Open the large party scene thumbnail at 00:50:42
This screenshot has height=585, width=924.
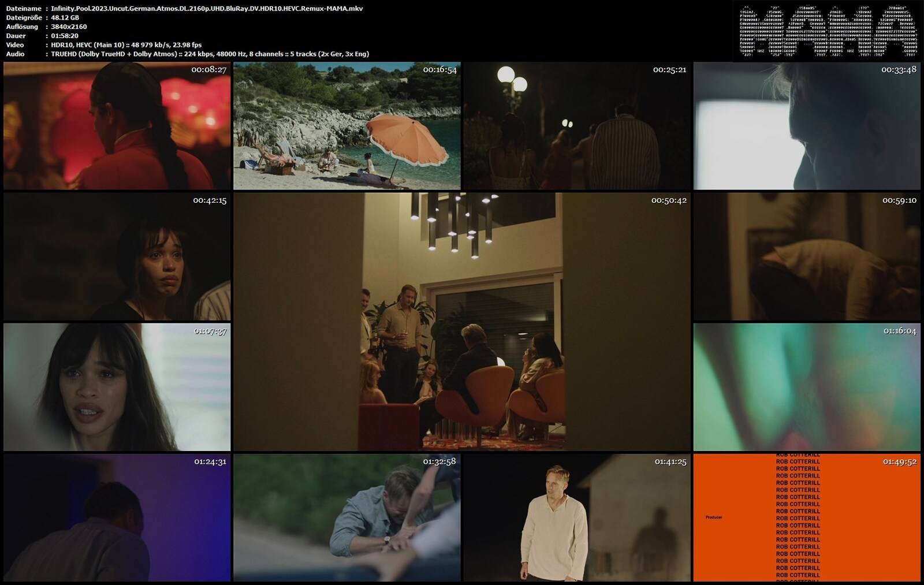(x=462, y=322)
